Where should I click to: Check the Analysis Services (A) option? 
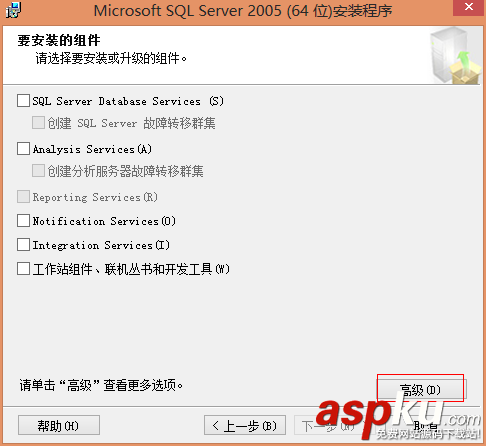tap(23, 148)
